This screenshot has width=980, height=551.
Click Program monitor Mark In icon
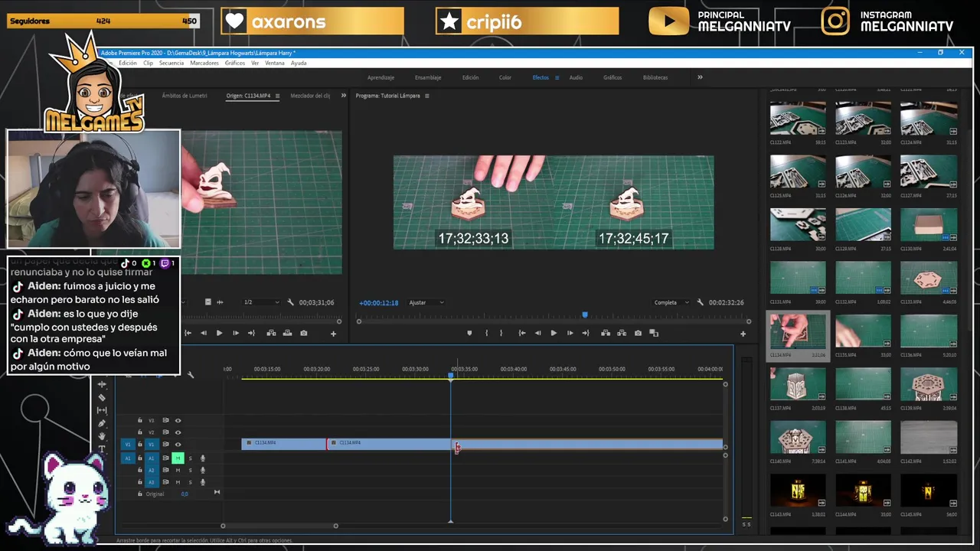(486, 333)
